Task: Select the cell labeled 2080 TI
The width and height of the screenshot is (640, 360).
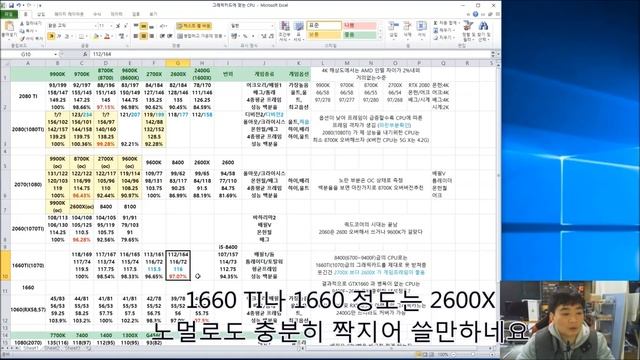Action: (28, 96)
